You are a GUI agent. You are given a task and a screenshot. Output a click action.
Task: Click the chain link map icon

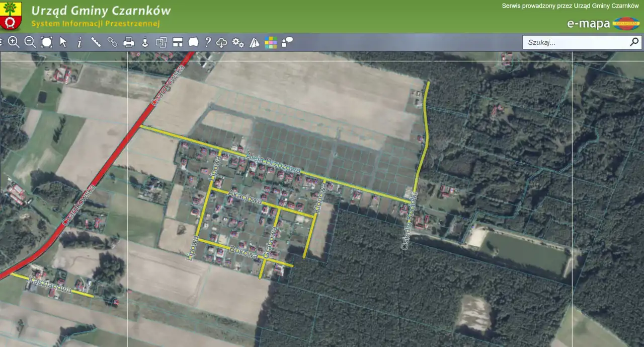[x=112, y=42]
